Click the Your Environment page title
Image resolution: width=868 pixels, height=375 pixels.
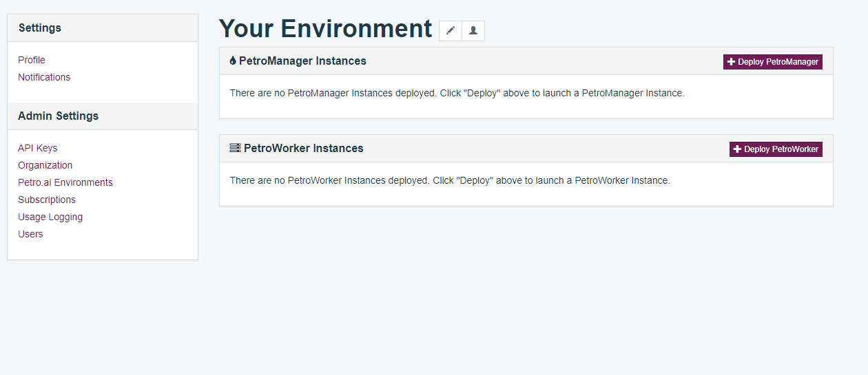[325, 29]
